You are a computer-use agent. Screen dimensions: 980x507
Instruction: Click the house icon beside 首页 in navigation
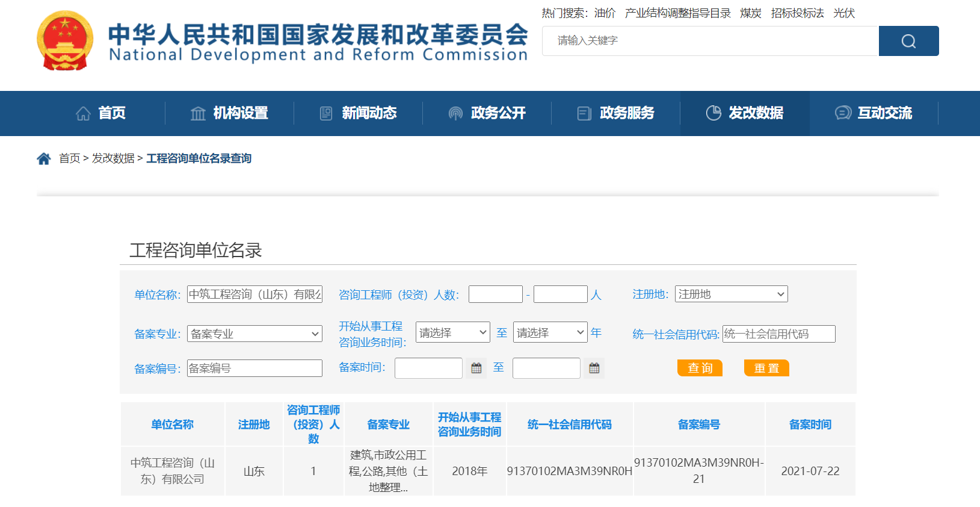[83, 113]
